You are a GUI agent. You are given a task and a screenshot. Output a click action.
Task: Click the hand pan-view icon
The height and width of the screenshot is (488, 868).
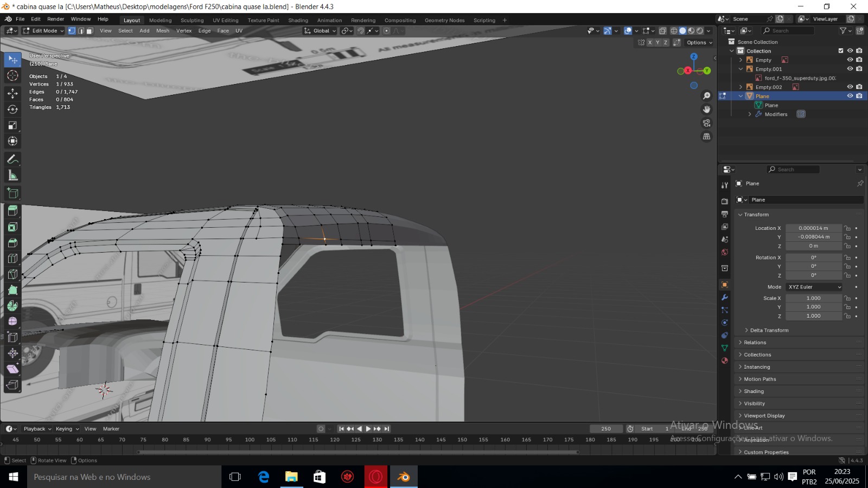coord(706,110)
